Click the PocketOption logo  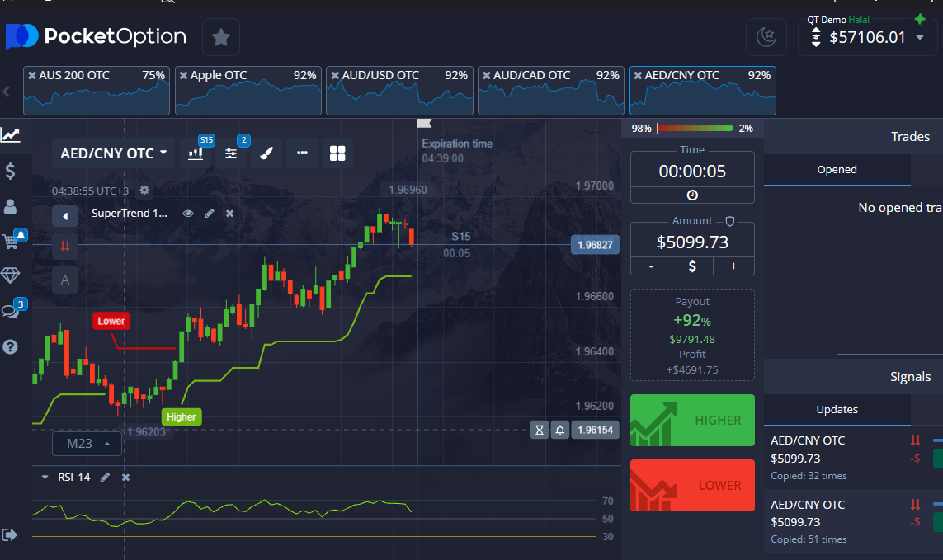tap(97, 36)
